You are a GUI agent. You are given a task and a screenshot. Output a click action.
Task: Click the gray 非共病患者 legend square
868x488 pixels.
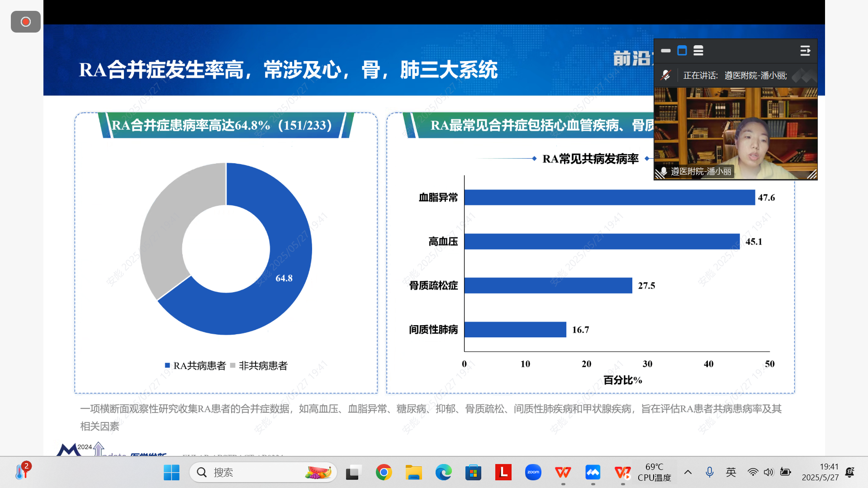point(232,365)
